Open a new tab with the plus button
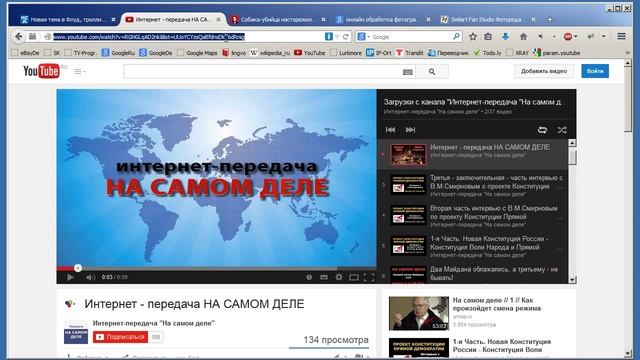640x360 pixels. click(550, 19)
